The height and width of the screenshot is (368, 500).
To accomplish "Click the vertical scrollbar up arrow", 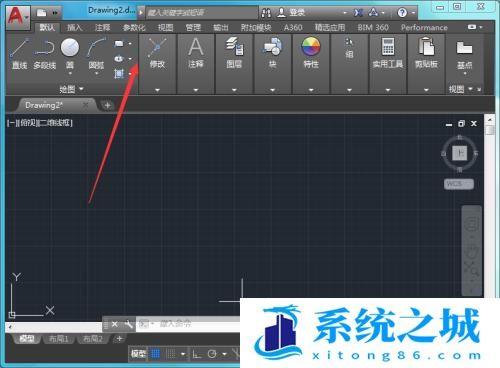I will tap(490, 119).
